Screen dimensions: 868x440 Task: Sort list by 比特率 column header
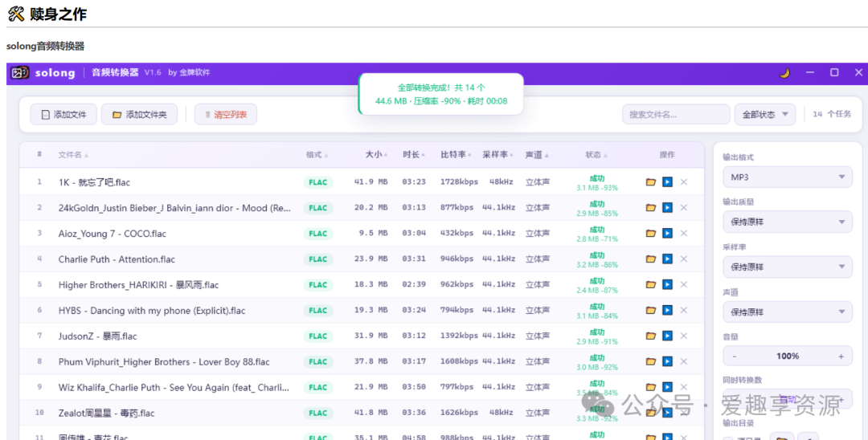457,155
